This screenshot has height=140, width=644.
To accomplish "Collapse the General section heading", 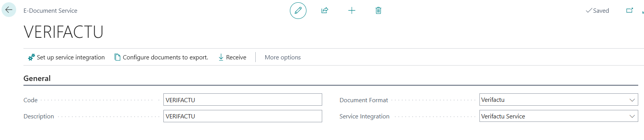I will click(37, 78).
